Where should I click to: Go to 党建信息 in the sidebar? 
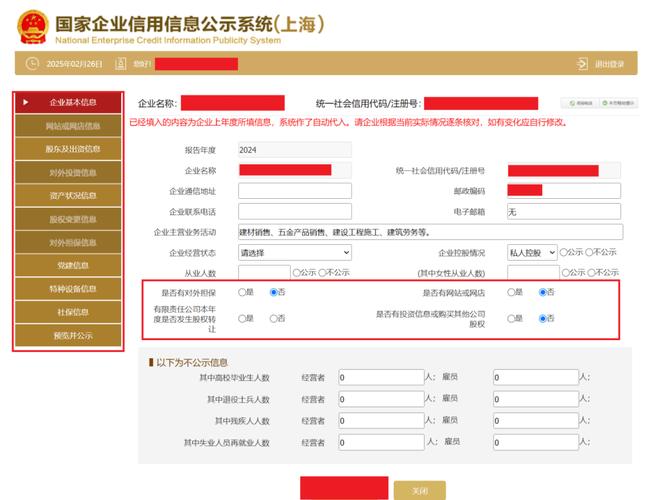[68, 266]
